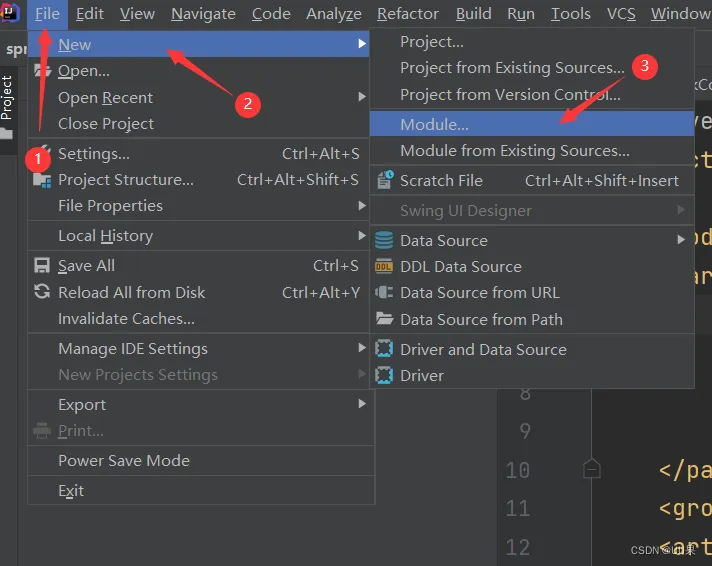
Task: Choose Project from Existing Sources...
Action: coord(532,68)
